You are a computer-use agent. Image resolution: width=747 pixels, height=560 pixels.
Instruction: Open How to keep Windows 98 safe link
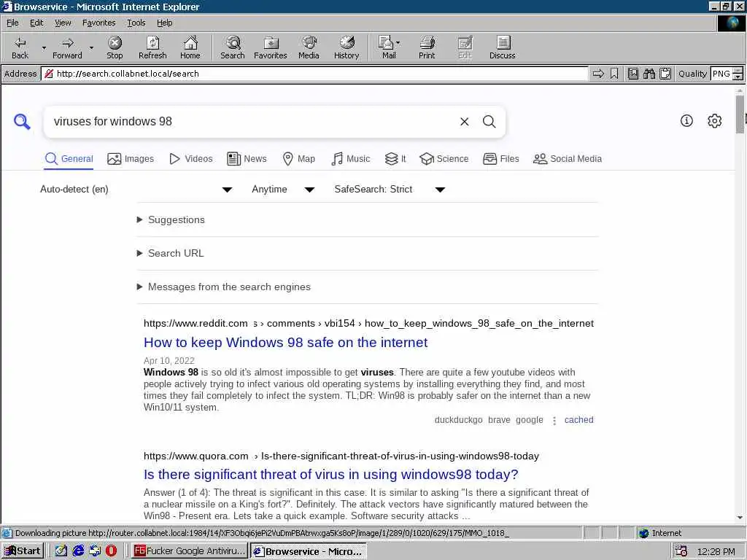[x=286, y=343]
